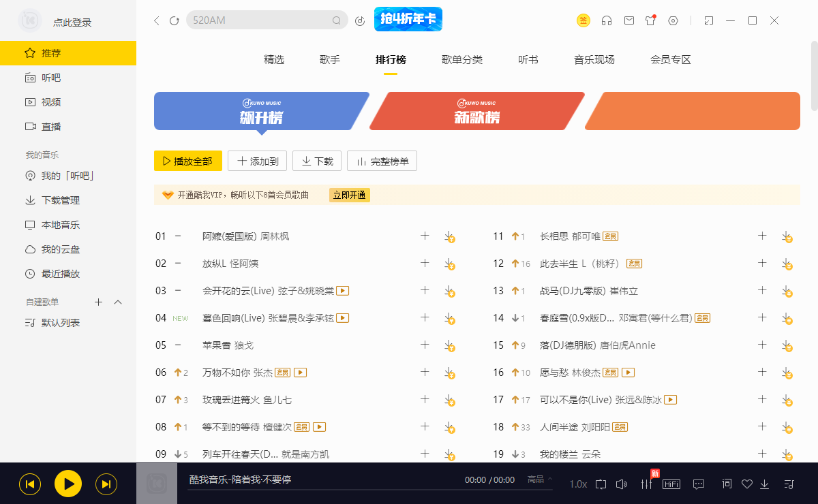Play the previous track
Screen dimensions: 818x504
[x=30, y=484]
